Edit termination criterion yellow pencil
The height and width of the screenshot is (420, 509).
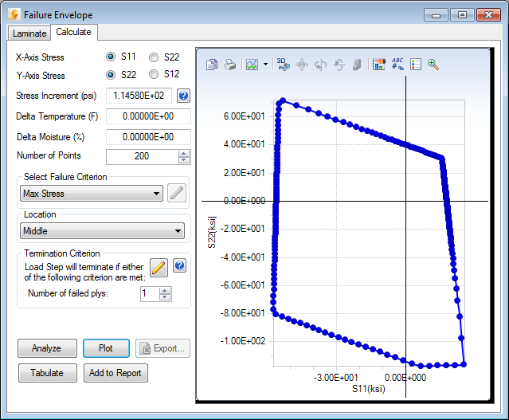pyautogui.click(x=159, y=268)
